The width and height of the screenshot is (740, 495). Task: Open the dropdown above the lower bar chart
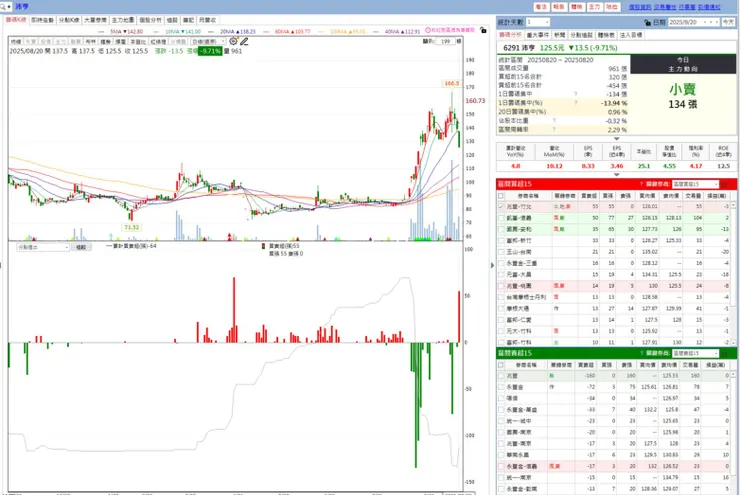click(x=42, y=247)
